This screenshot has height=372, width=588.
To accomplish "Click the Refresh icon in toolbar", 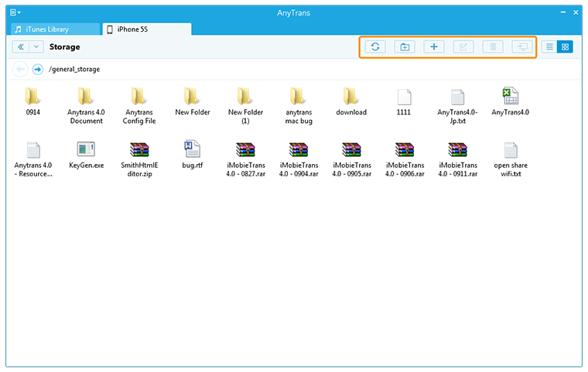I will (x=374, y=46).
